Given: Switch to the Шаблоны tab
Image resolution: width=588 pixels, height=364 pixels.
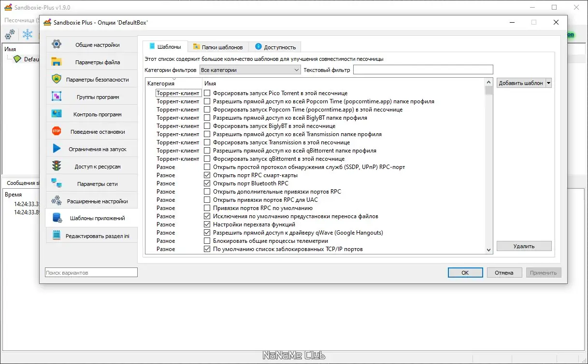Looking at the screenshot, I should coord(165,47).
